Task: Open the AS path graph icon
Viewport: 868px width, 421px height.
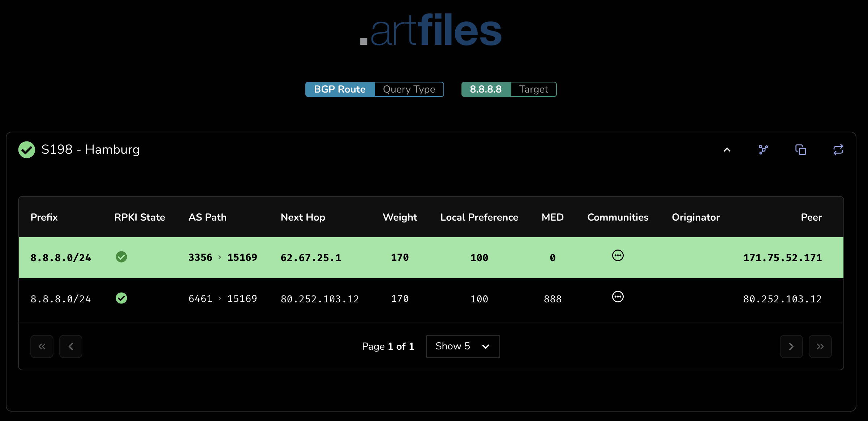Action: pyautogui.click(x=763, y=149)
